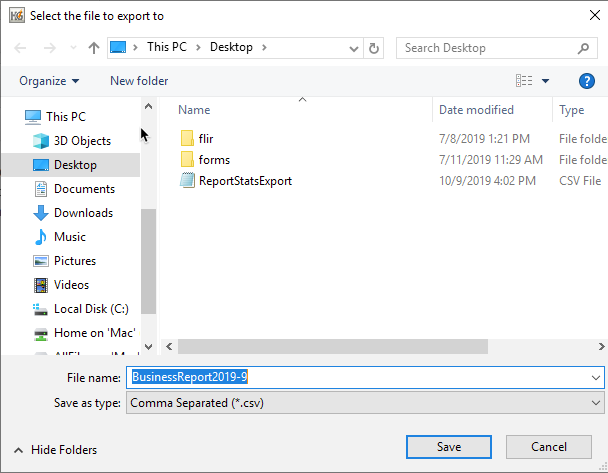
Task: Close the export dialog window
Action: pos(594,16)
